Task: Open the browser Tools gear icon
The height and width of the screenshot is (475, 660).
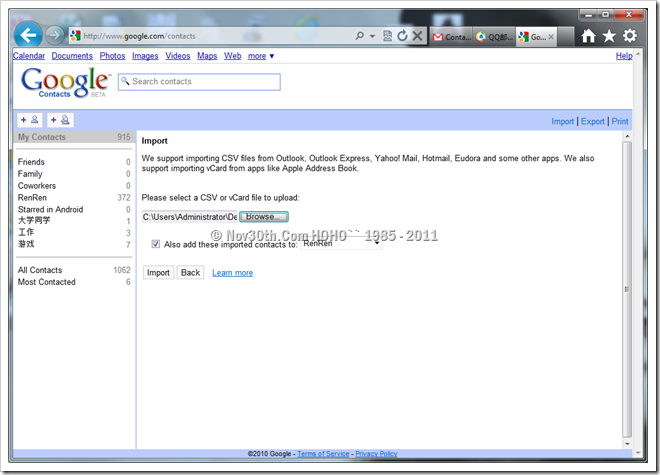Action: coord(630,36)
